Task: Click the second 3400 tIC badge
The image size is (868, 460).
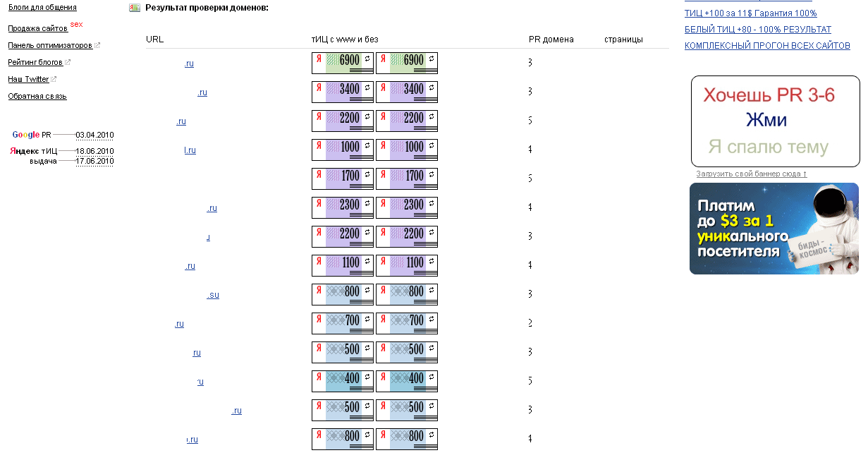Action: [x=407, y=92]
